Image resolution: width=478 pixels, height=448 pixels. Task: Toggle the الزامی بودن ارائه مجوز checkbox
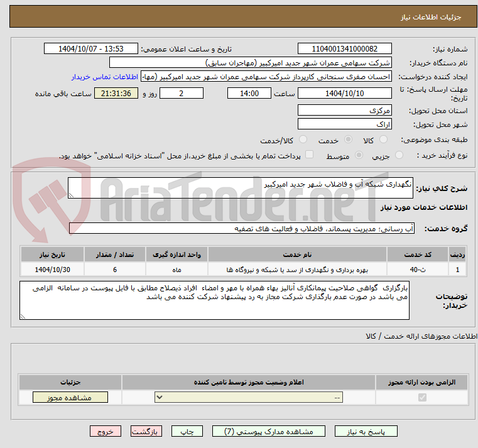tap(422, 397)
